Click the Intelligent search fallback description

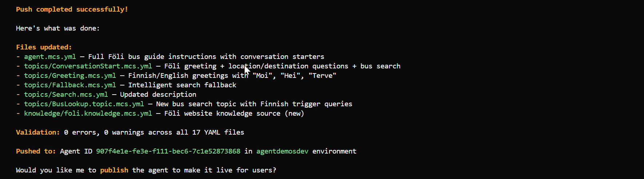[x=182, y=85]
